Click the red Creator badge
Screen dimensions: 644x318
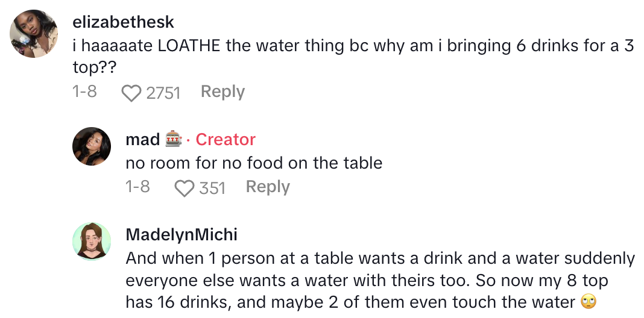226,140
